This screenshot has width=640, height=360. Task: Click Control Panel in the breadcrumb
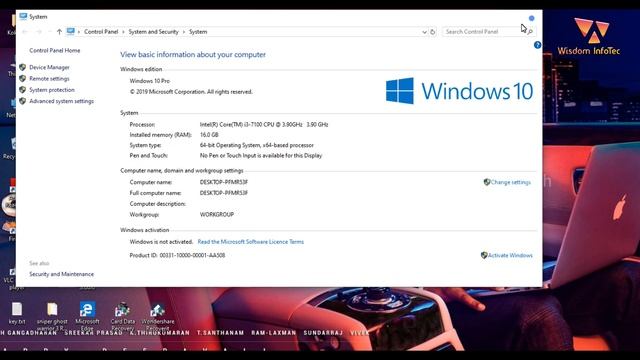(x=101, y=31)
